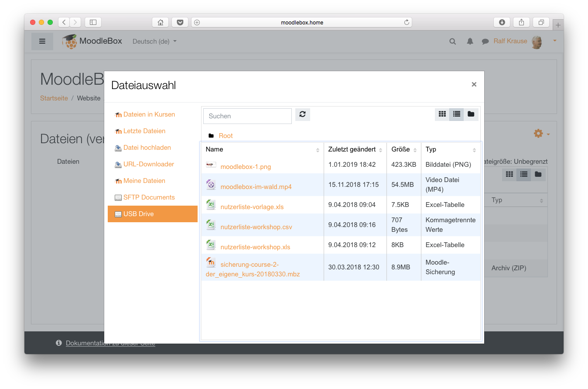Toggle the Safari sidebar
This screenshot has width=588, height=389.
(x=93, y=22)
